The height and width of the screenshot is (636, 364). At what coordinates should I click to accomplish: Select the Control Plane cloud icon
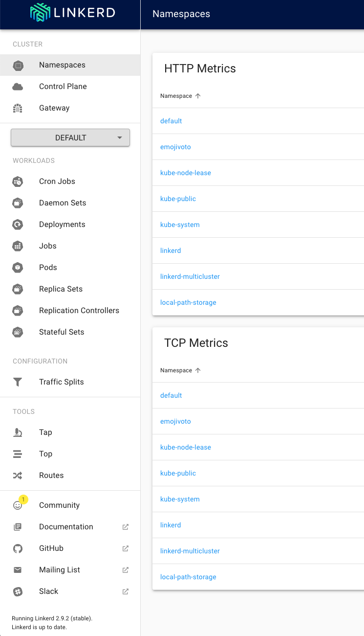18,86
